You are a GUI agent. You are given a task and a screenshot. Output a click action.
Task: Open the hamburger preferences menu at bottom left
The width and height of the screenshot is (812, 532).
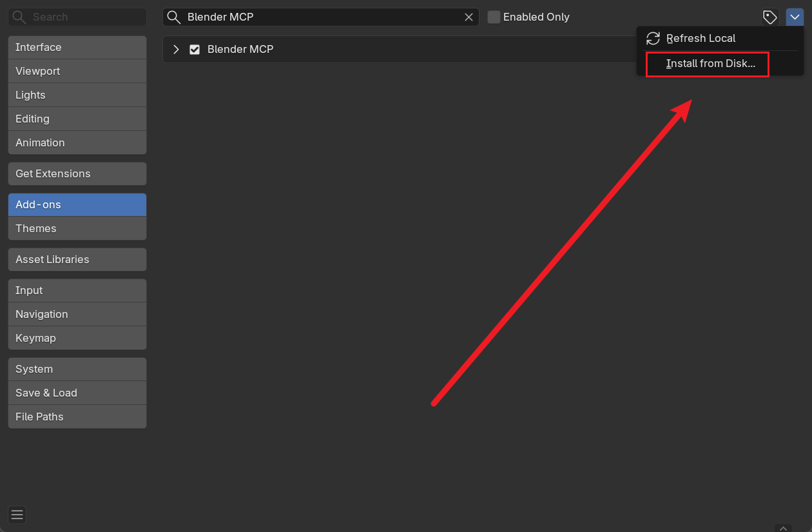(17, 515)
